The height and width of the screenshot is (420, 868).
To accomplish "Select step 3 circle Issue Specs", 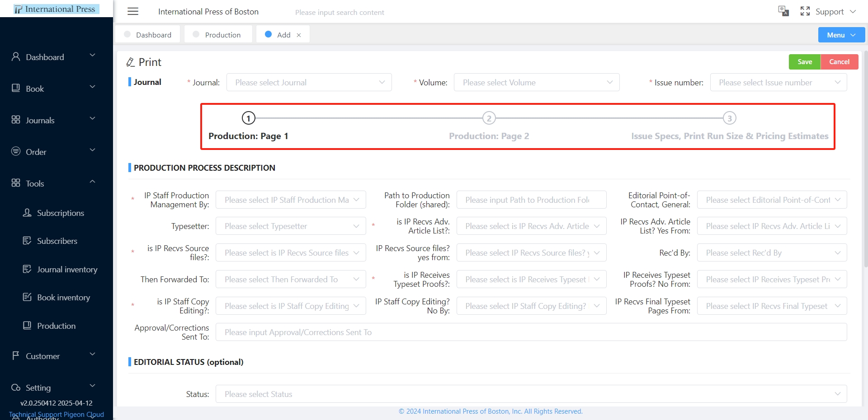I will [x=729, y=118].
